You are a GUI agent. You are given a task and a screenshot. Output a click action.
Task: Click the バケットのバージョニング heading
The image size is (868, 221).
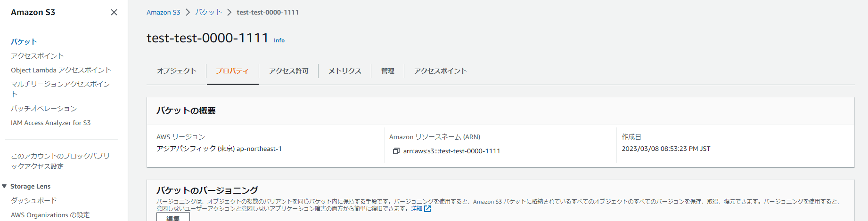pos(207,190)
